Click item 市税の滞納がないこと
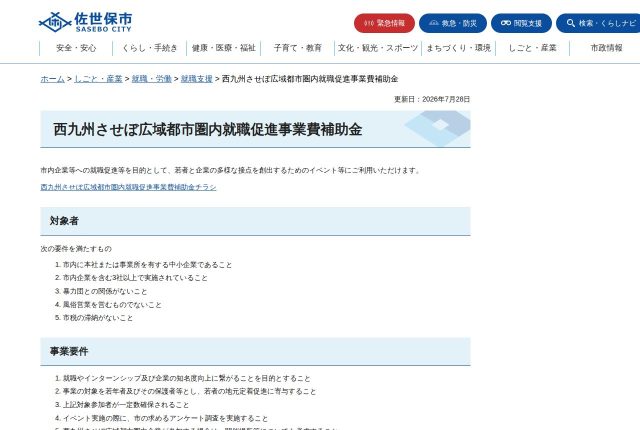 [98, 318]
